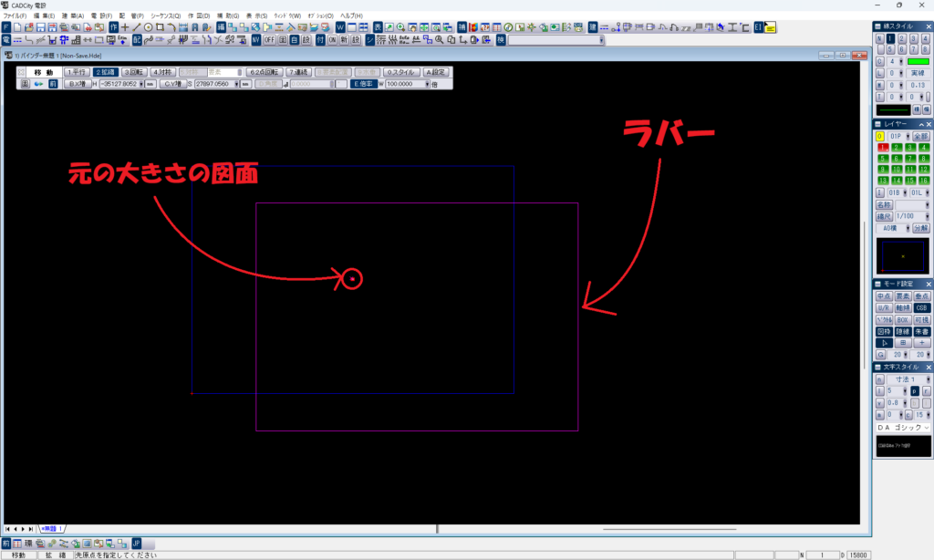Click the 検 search icon
The height and width of the screenshot is (560, 934).
coord(501,40)
